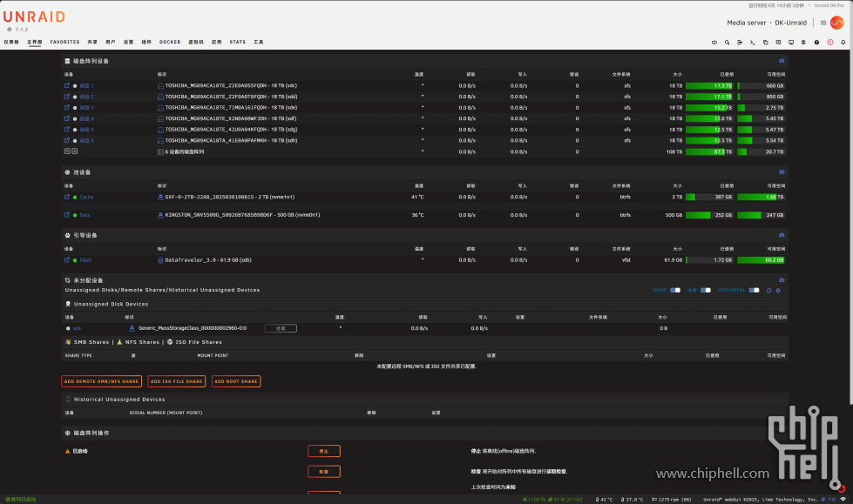This screenshot has width=853, height=504.
Task: Open hamburger menu next to DK-Unraid
Action: click(x=823, y=23)
